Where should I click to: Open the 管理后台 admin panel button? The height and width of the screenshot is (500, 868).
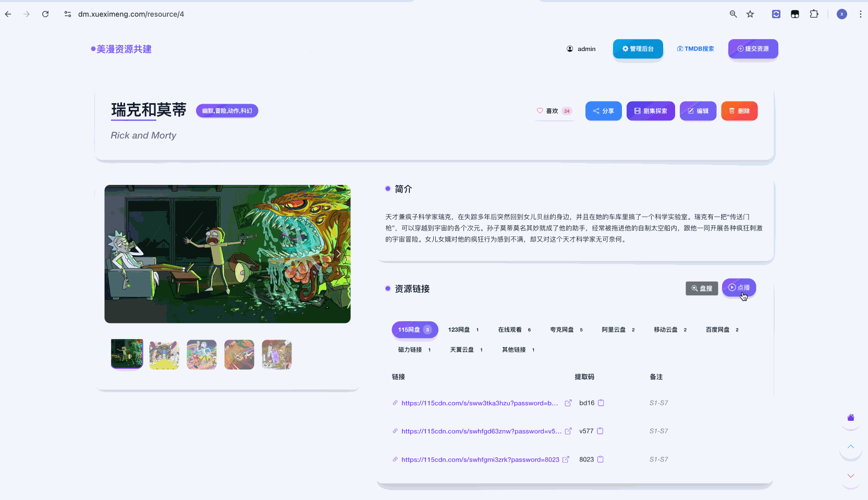tap(638, 49)
